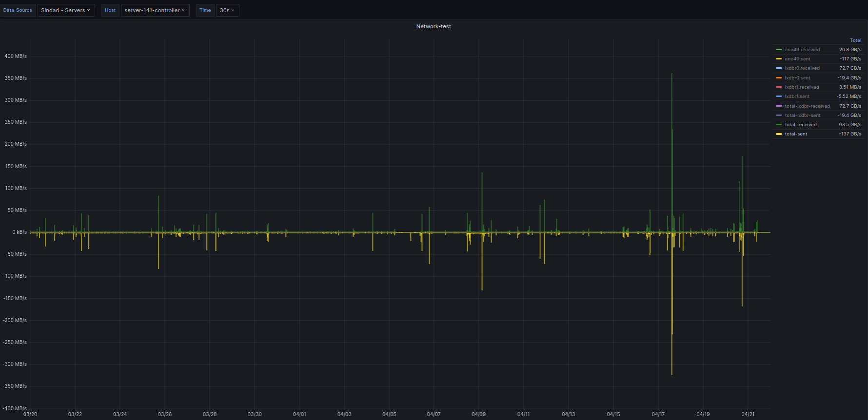Click the total-lxdbr-received purple color swatch
868x420 pixels.
pyautogui.click(x=779, y=106)
